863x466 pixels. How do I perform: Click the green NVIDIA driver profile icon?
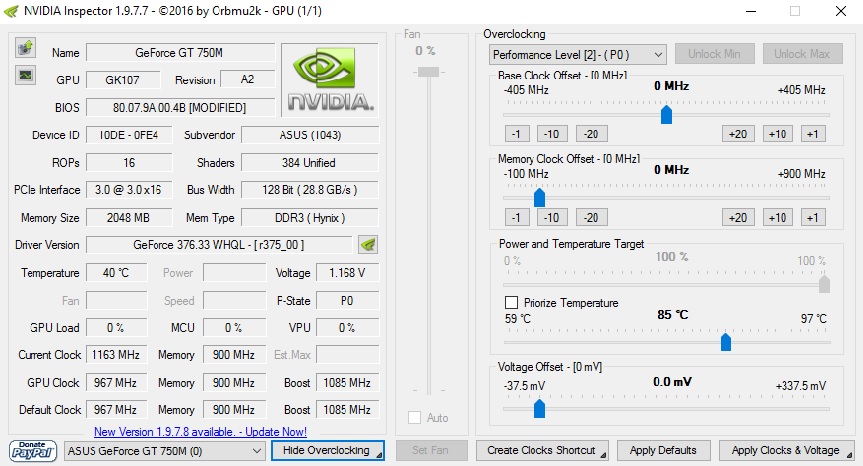(x=368, y=244)
